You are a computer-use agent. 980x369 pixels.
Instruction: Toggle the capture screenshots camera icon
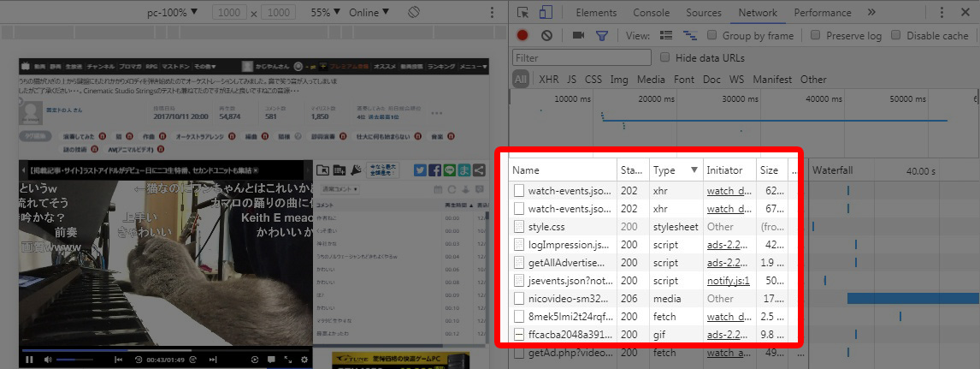click(x=578, y=36)
